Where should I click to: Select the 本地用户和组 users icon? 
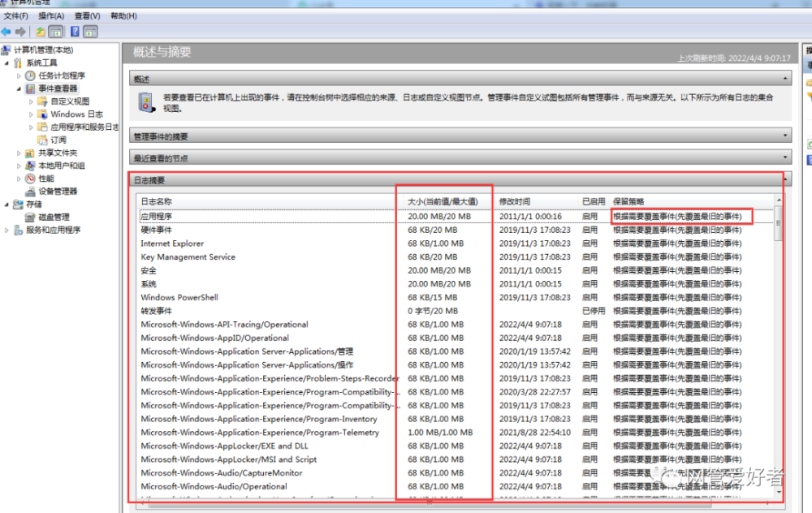31,166
